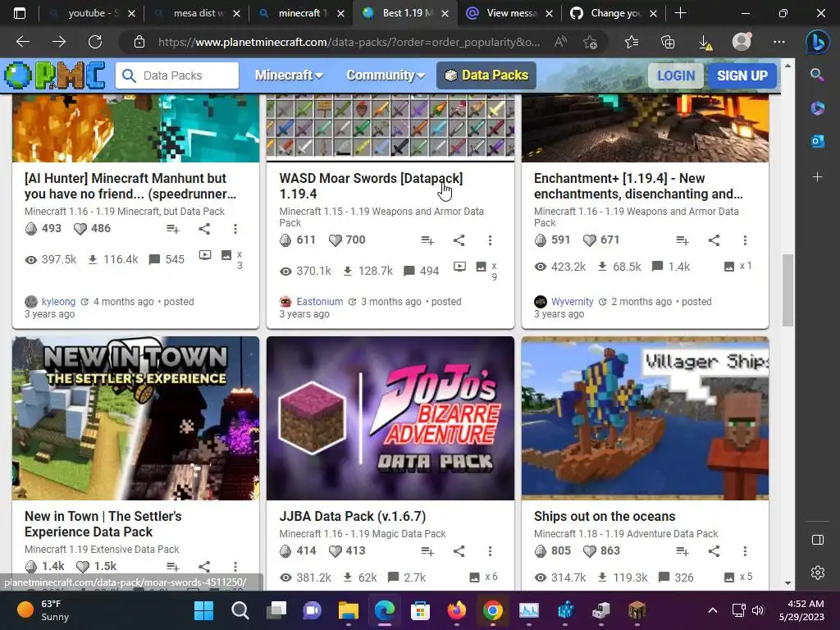Go back to the previous page
Image resolution: width=840 pixels, height=630 pixels.
[22, 42]
